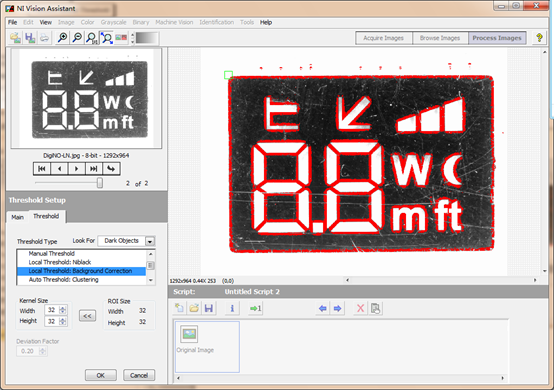
Task: Open the Help menu
Action: click(x=266, y=22)
